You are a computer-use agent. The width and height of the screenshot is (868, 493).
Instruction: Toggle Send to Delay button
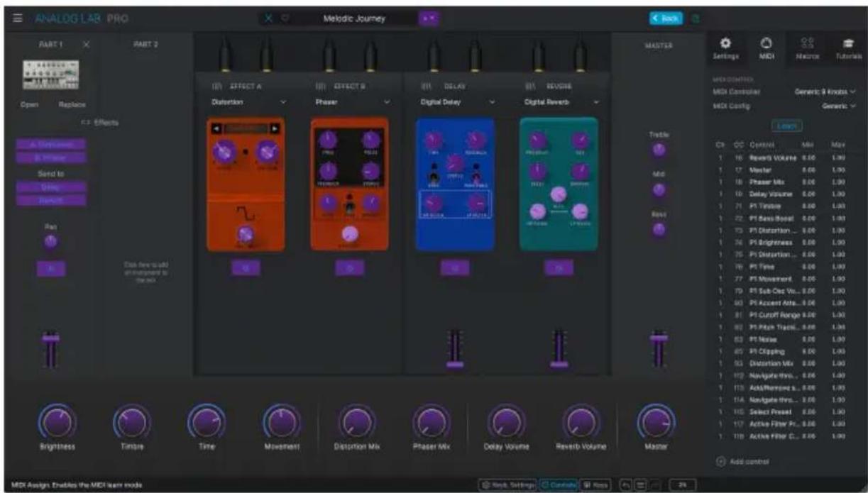pos(52,188)
